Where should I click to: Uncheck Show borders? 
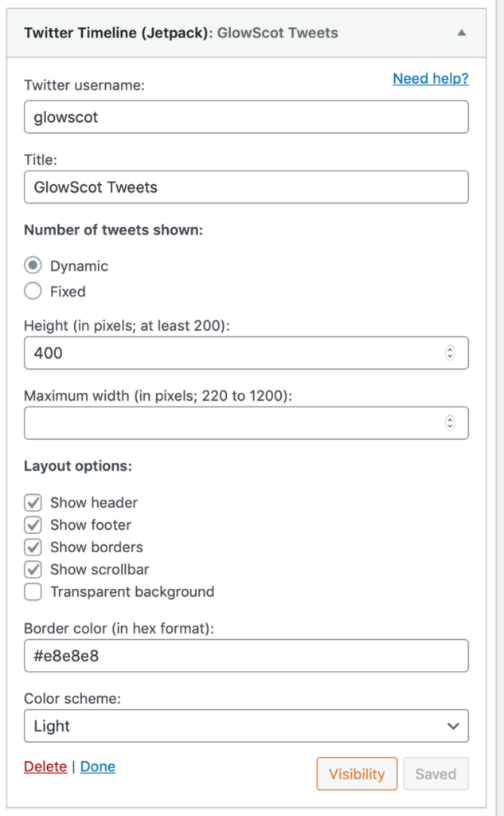[x=32, y=547]
